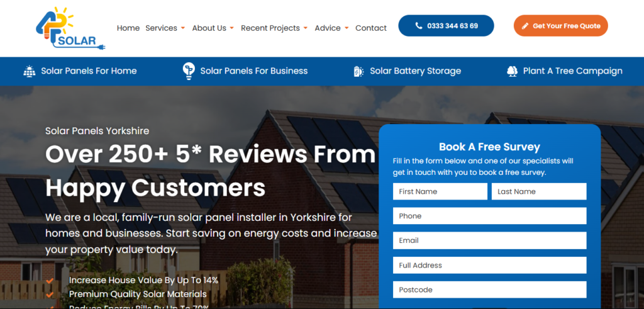This screenshot has width=644, height=309.
Task: Open Solar Panels For Business link
Action: 253,71
